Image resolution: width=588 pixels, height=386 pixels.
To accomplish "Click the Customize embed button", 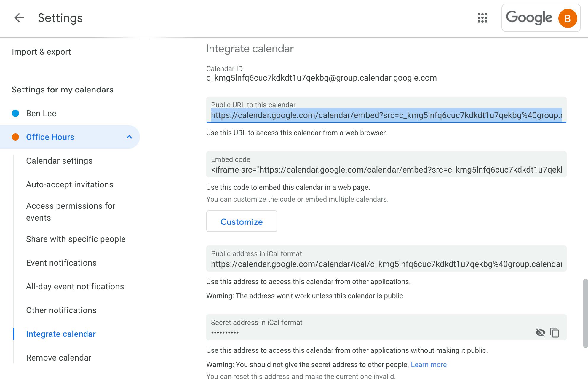I will [x=242, y=221].
